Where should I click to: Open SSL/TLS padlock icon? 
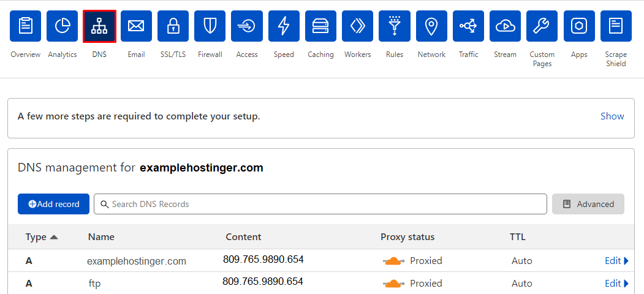pos(173,26)
